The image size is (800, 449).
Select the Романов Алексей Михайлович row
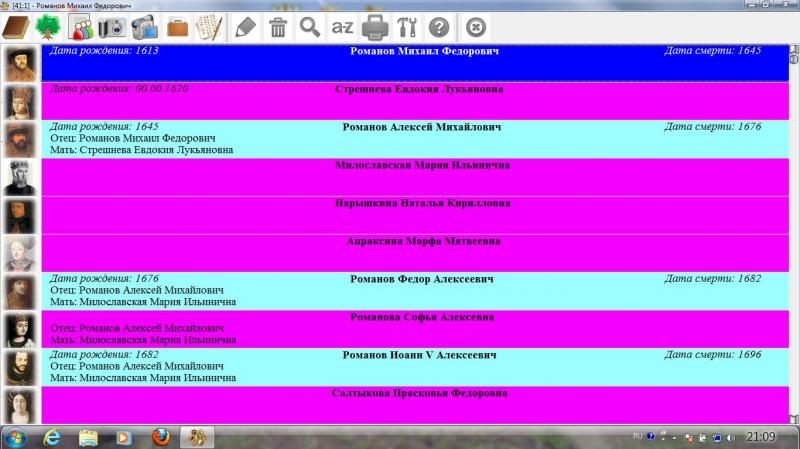pos(415,139)
